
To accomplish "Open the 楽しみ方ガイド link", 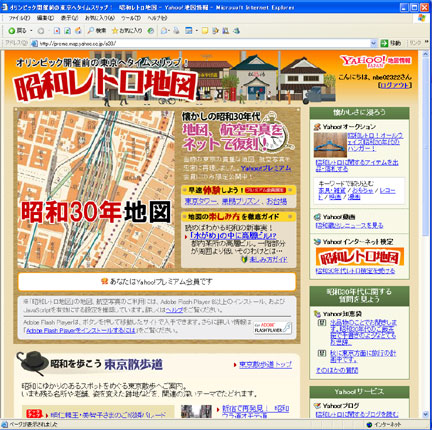I will (268, 259).
